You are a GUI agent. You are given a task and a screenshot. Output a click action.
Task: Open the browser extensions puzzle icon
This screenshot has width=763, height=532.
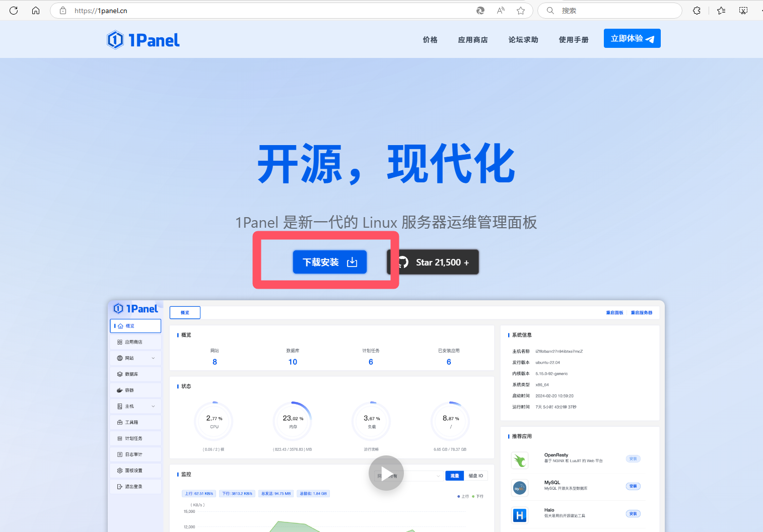coord(697,11)
